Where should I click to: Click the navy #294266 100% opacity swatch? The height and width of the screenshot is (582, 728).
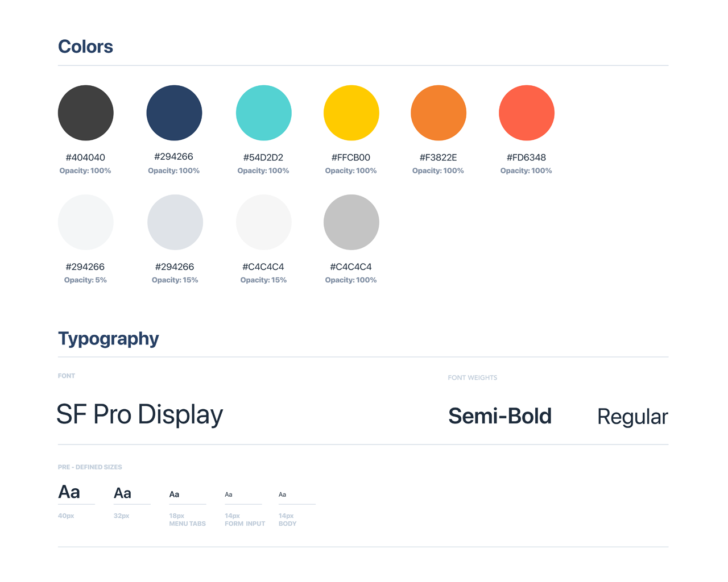(x=175, y=113)
